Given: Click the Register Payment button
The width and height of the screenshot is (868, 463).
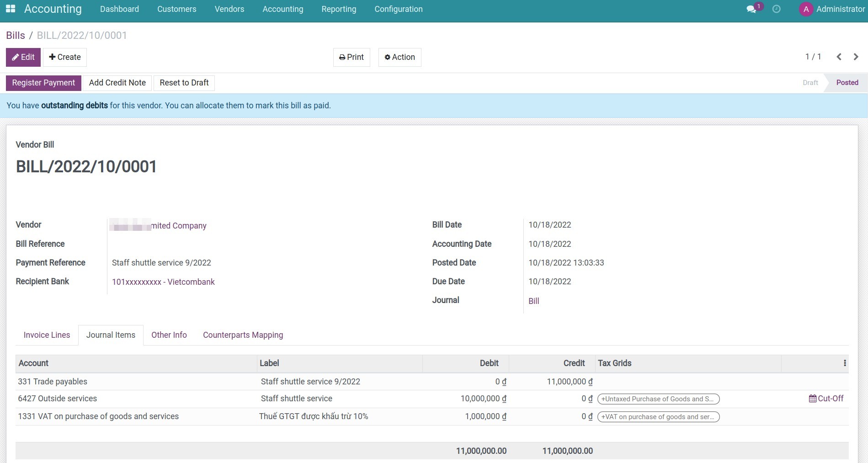Looking at the screenshot, I should click(x=43, y=83).
